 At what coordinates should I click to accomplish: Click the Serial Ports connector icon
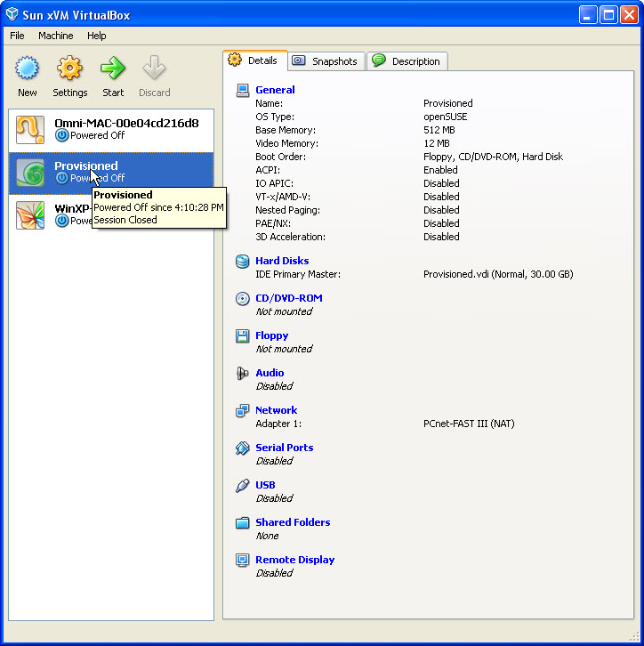tap(243, 448)
